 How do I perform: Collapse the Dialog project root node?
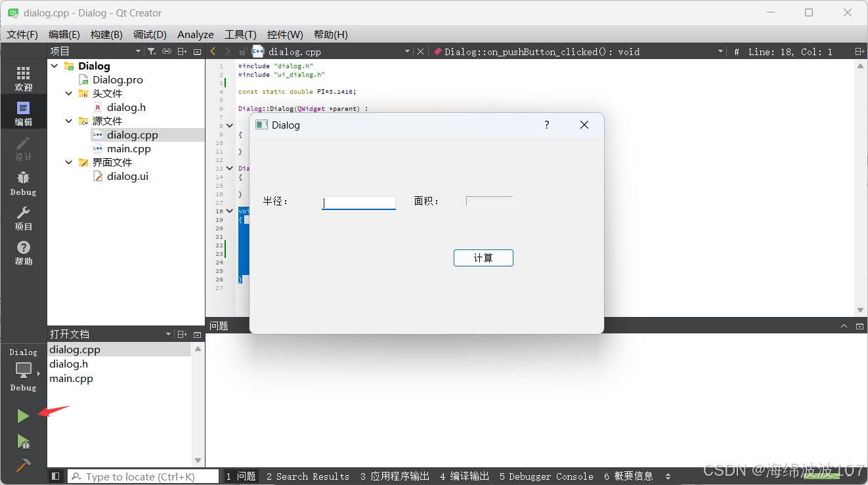pyautogui.click(x=54, y=66)
